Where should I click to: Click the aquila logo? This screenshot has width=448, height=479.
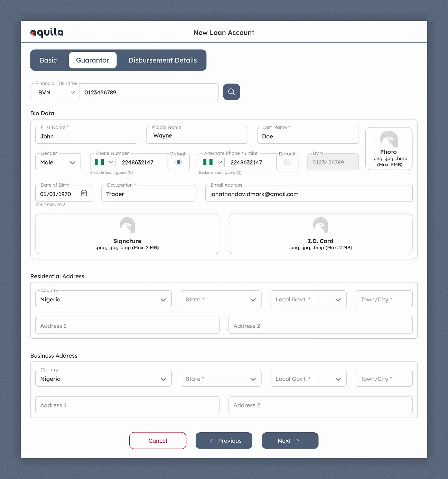pyautogui.click(x=47, y=32)
